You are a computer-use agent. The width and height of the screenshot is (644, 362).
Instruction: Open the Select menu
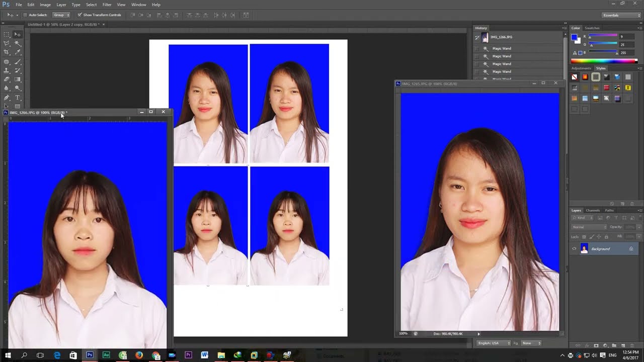[91, 5]
